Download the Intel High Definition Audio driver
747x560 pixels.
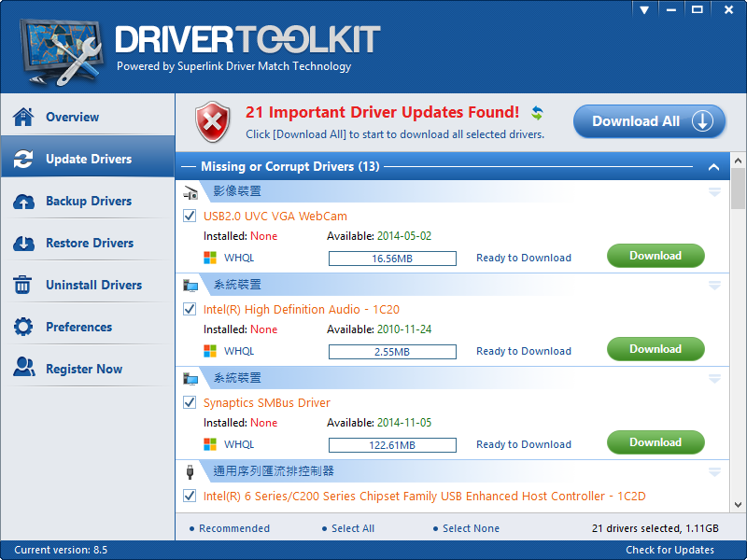(655, 349)
